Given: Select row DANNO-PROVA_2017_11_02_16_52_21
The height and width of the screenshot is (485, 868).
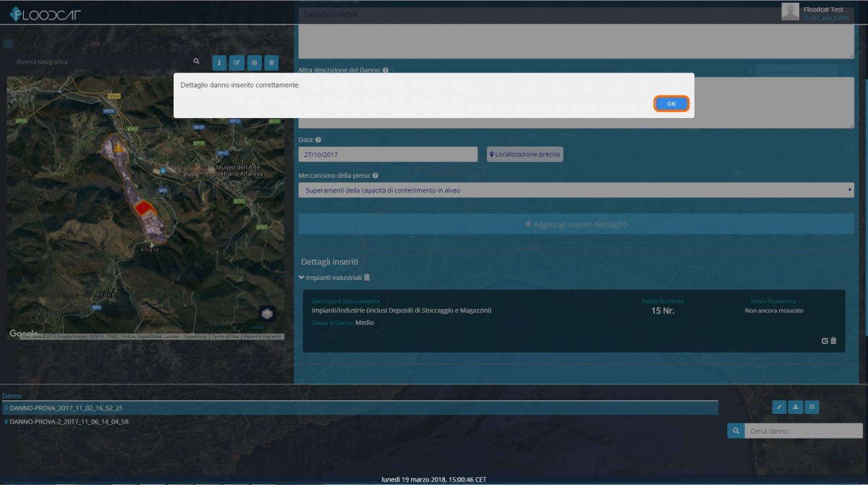Looking at the screenshot, I should tap(360, 408).
